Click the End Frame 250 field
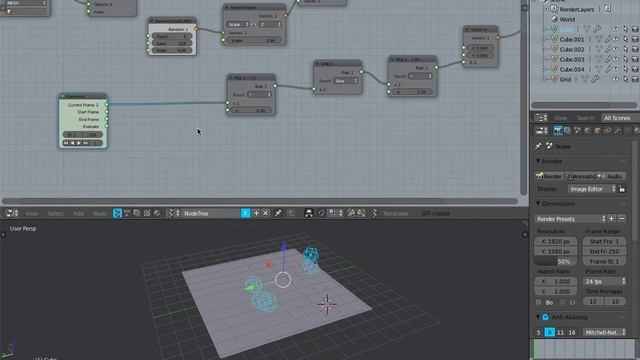Image resolution: width=640 pixels, height=360 pixels. 604,251
